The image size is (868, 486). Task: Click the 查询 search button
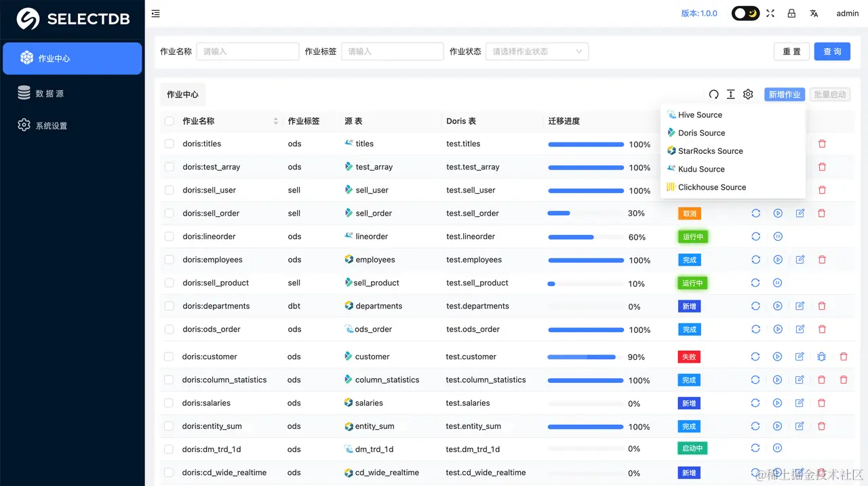pos(832,52)
